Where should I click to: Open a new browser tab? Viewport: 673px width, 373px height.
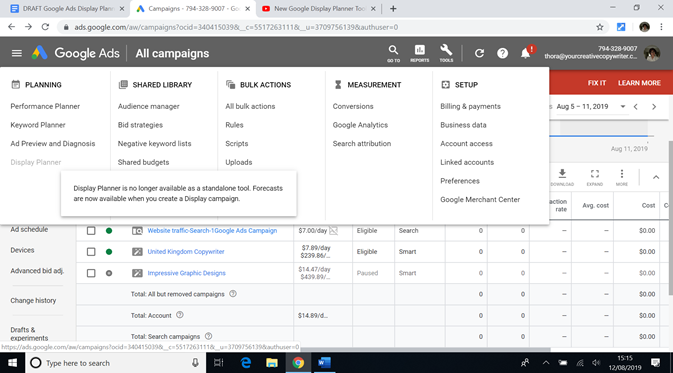[x=393, y=9]
